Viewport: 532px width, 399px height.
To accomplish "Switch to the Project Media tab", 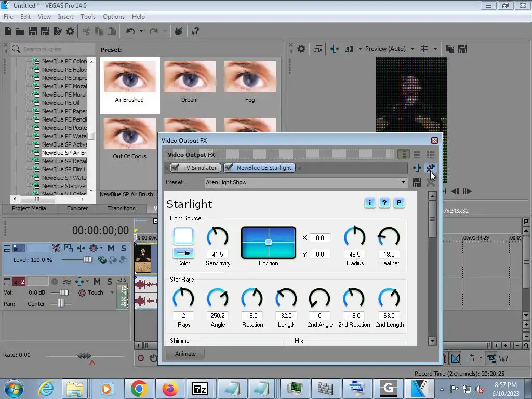I will 29,208.
